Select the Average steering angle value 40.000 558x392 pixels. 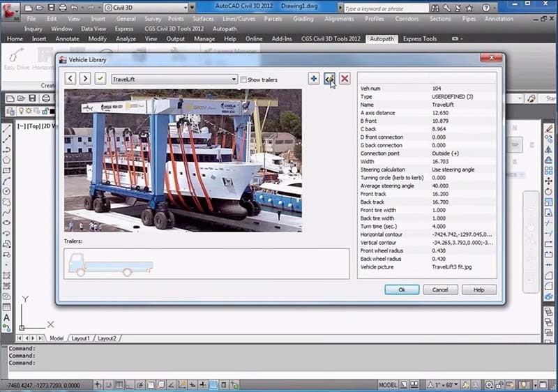click(x=440, y=186)
